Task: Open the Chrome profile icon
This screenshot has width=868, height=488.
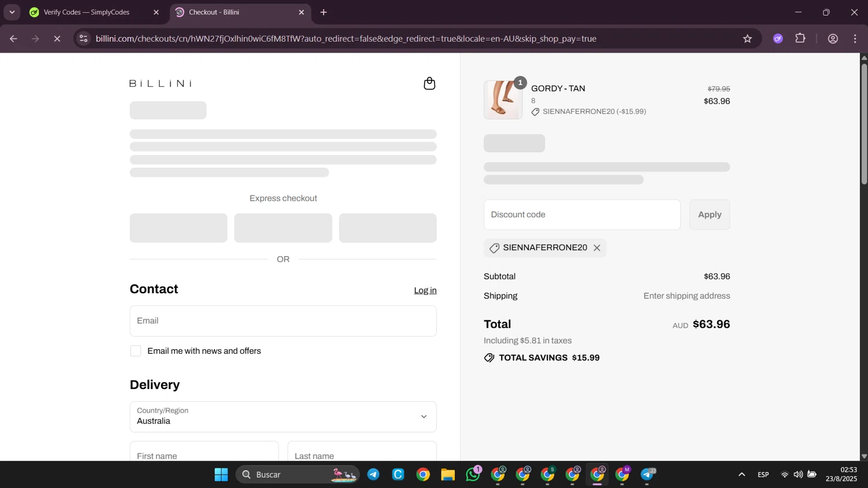Action: 833,39
